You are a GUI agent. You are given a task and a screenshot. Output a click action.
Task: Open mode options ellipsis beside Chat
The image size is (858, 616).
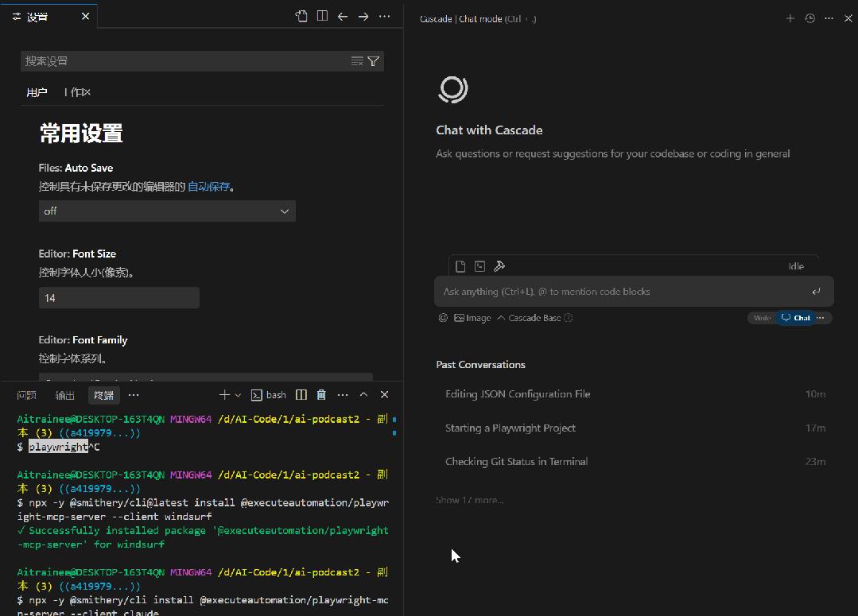click(x=821, y=318)
